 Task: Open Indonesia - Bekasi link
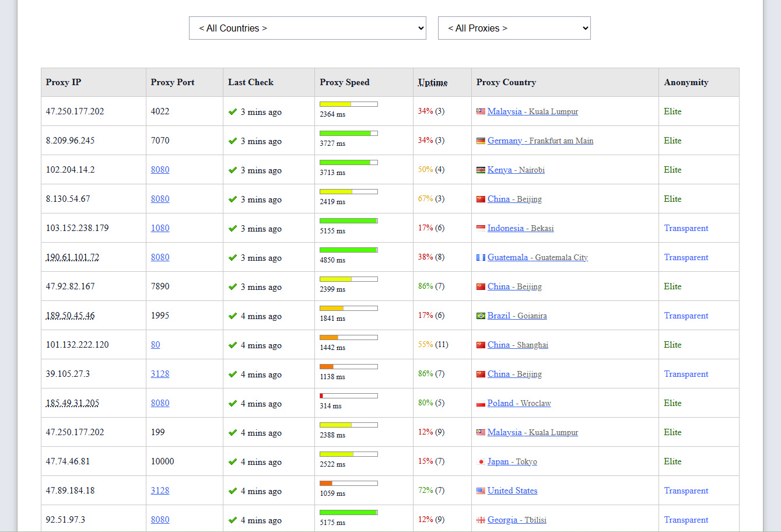(x=520, y=228)
